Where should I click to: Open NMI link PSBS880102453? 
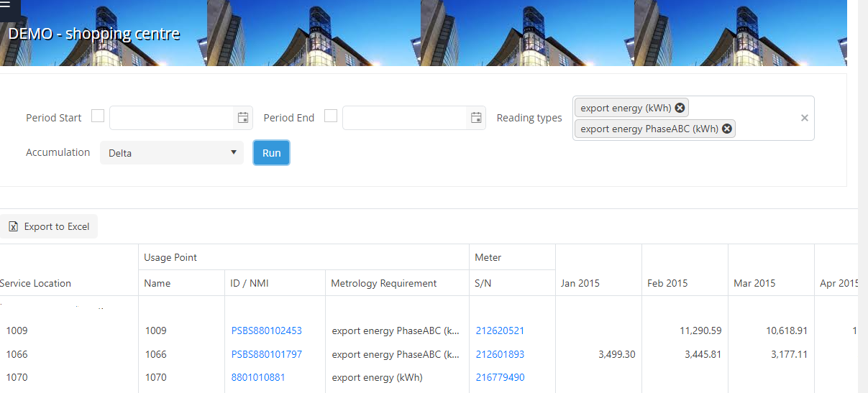266,331
